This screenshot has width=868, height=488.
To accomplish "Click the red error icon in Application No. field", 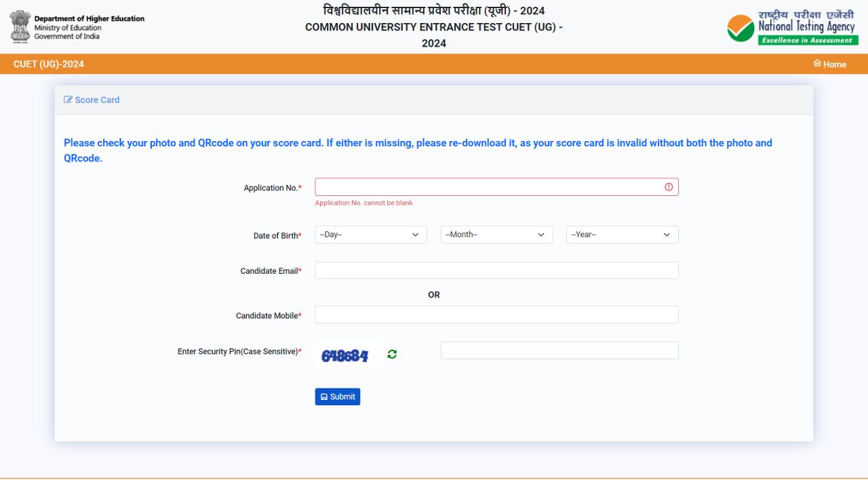I will [669, 187].
